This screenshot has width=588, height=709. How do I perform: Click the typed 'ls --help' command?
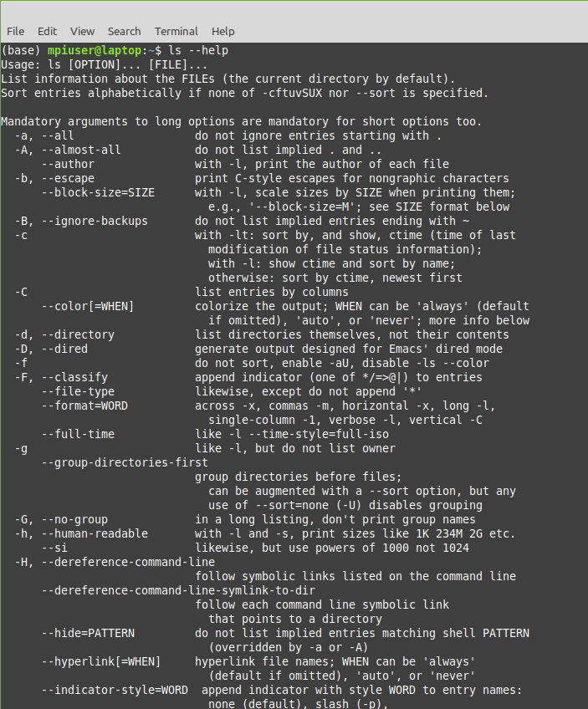198,50
